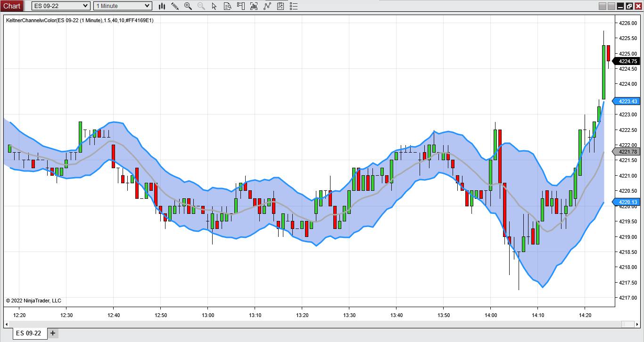Click the first grey link button
This screenshot has width=644, height=342.
[602, 6]
